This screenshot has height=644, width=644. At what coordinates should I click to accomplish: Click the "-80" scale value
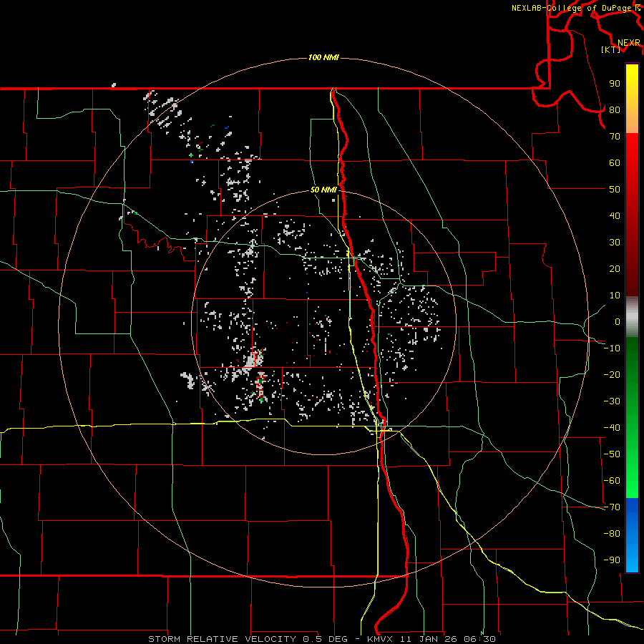pos(612,534)
